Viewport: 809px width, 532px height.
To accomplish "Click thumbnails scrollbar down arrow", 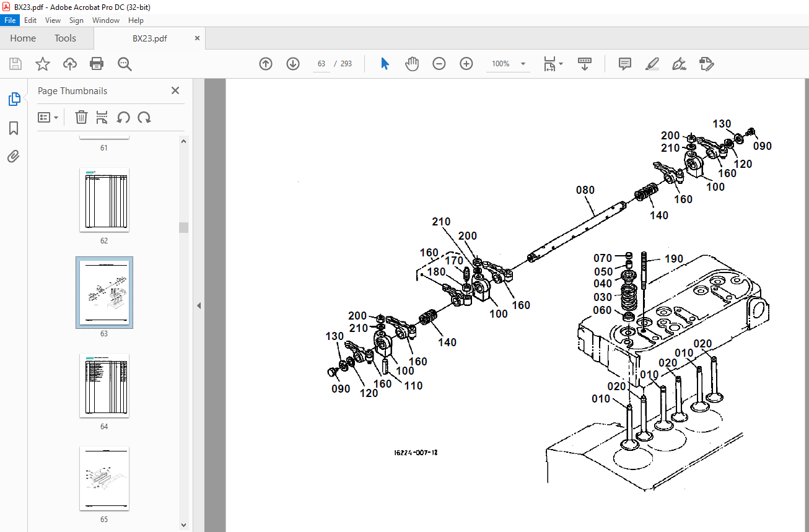I will click(x=184, y=525).
